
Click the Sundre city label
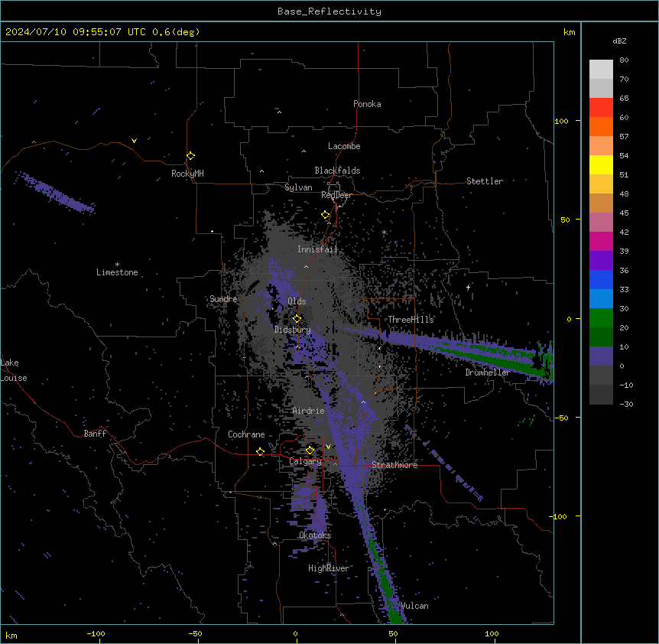point(223,299)
